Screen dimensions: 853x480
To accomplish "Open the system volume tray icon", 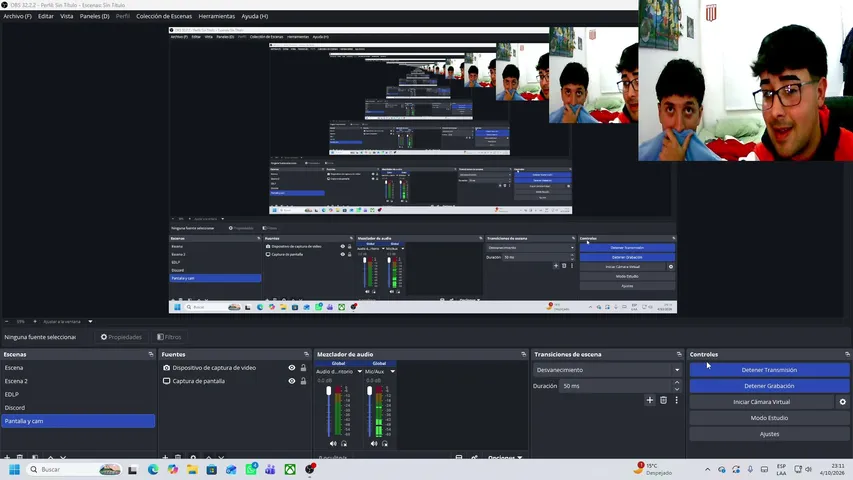I will click(x=808, y=469).
